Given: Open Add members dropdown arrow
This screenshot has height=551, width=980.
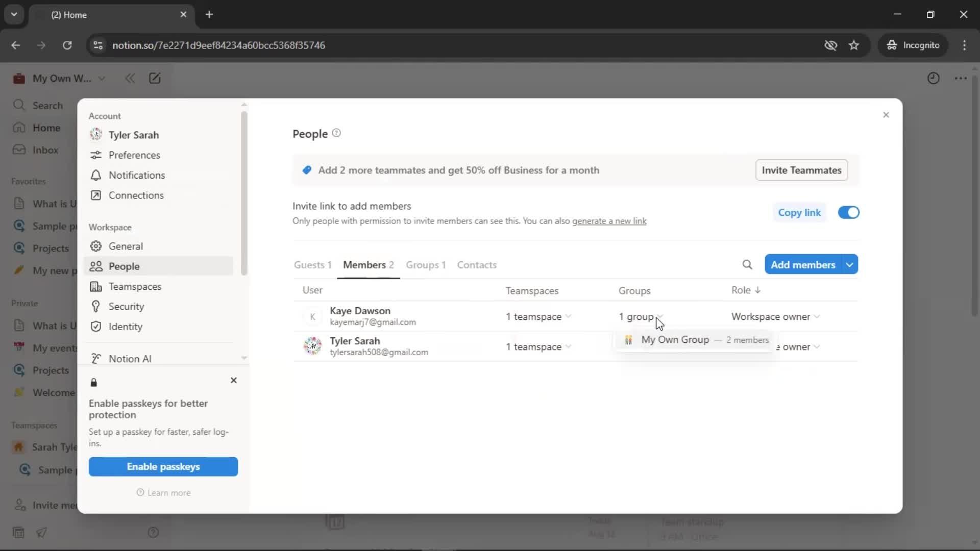Looking at the screenshot, I should coord(850,264).
